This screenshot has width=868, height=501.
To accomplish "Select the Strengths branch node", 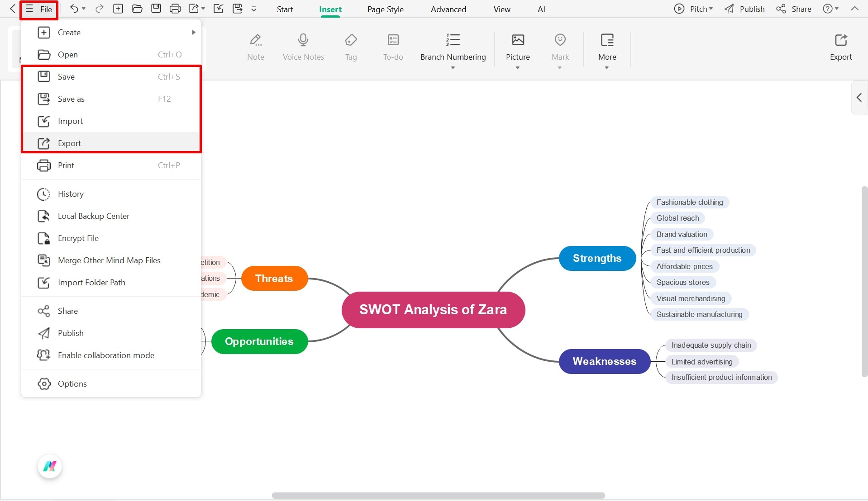I will click(x=597, y=258).
